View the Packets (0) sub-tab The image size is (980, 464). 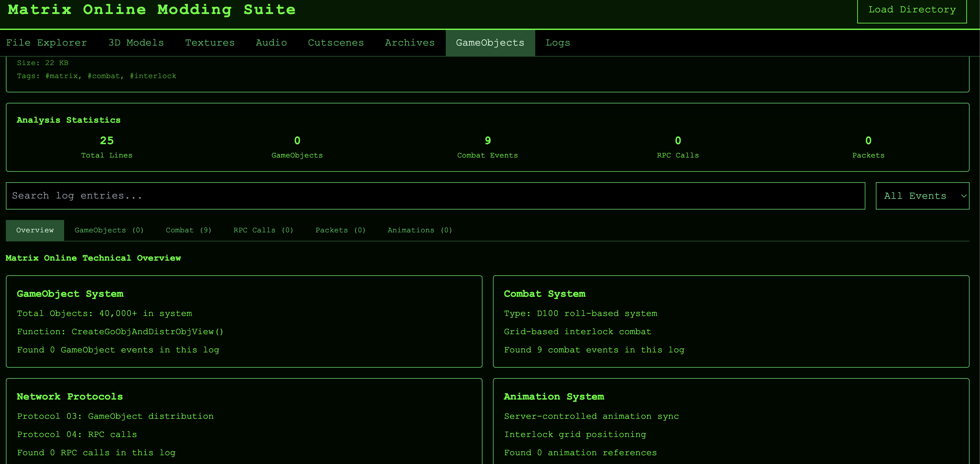pyautogui.click(x=340, y=230)
